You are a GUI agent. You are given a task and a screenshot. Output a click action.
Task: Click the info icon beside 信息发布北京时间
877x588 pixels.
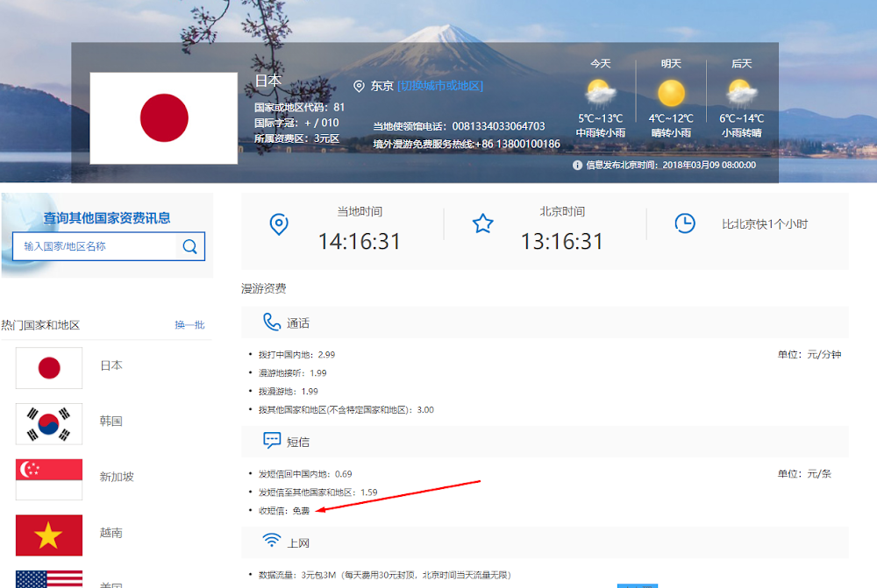(x=577, y=165)
